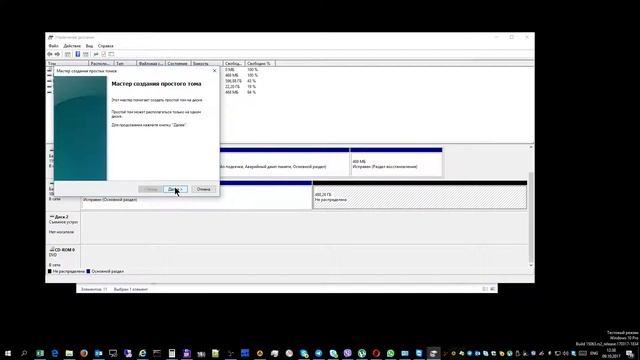The height and width of the screenshot is (360, 640).
Task: Open WhatsApp from the taskbar
Action: (391, 353)
